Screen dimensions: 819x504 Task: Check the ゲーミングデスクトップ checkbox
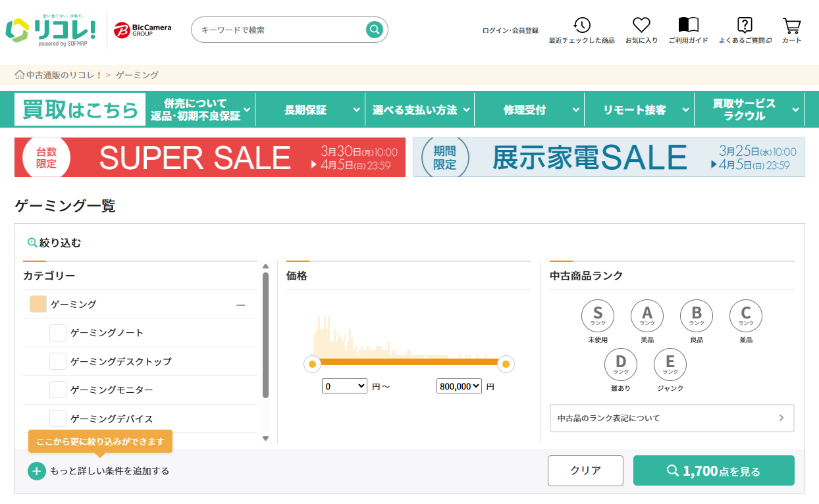[58, 361]
